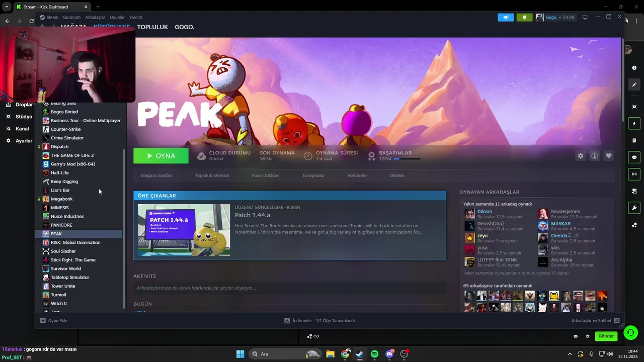Open friend Dilosin's profile
The image size is (644, 362).
[x=485, y=212]
